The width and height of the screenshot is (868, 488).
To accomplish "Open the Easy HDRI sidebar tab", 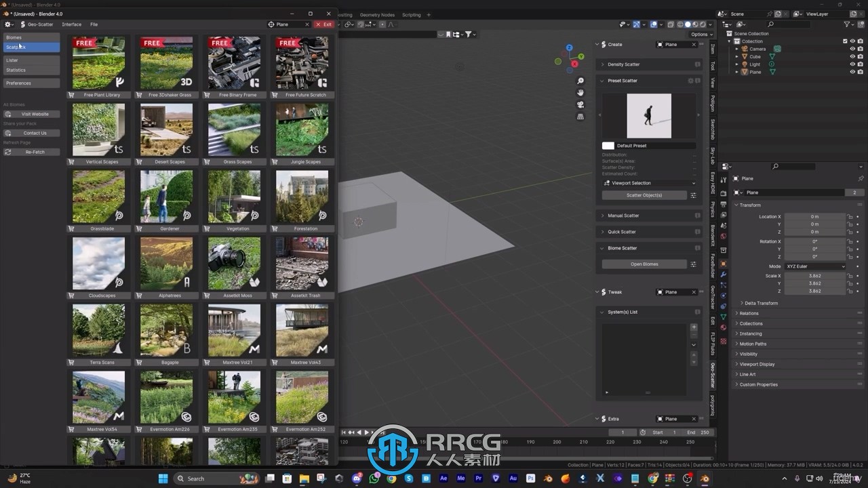I will click(x=713, y=182).
